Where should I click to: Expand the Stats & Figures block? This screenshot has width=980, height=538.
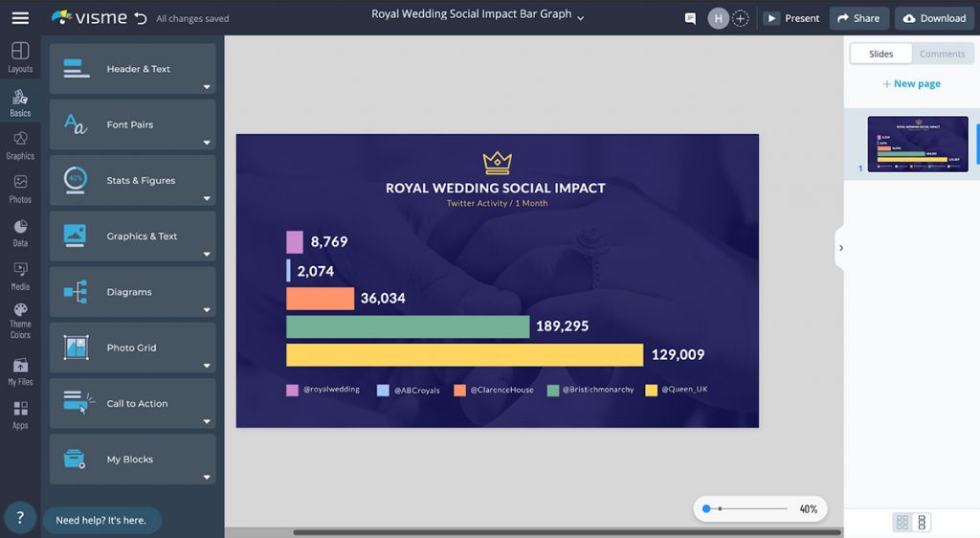132,181
